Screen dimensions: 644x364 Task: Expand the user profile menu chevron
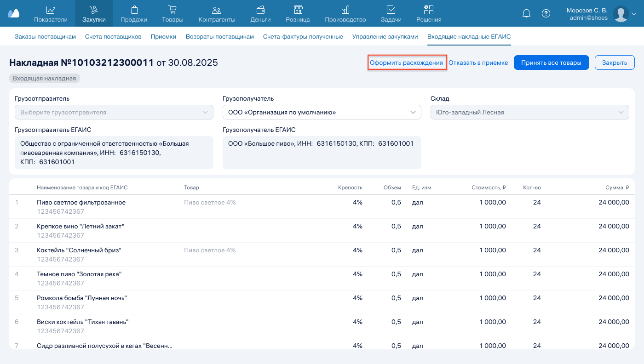point(634,14)
